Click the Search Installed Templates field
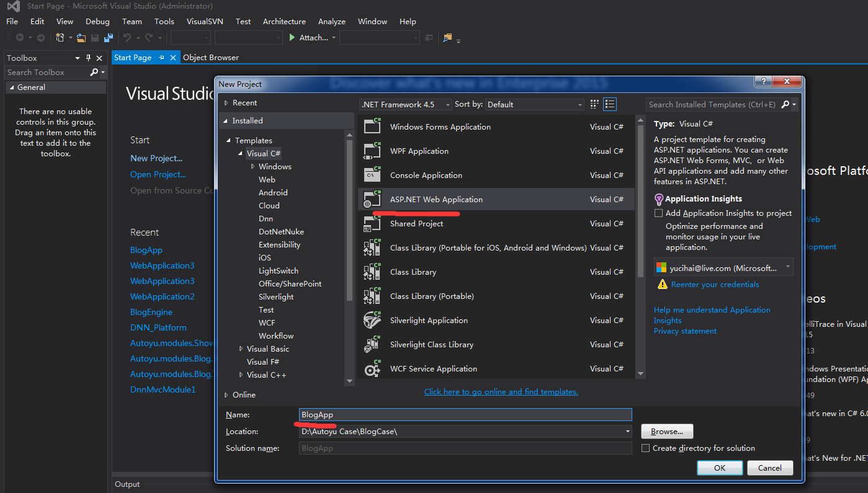The height and width of the screenshot is (493, 868). tap(712, 104)
